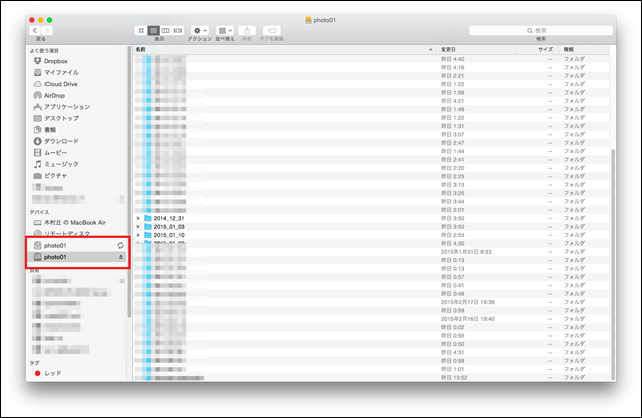This screenshot has height=418, width=642.
Task: Select the highlighted photo01 volume with eject icon
Action: click(78, 257)
